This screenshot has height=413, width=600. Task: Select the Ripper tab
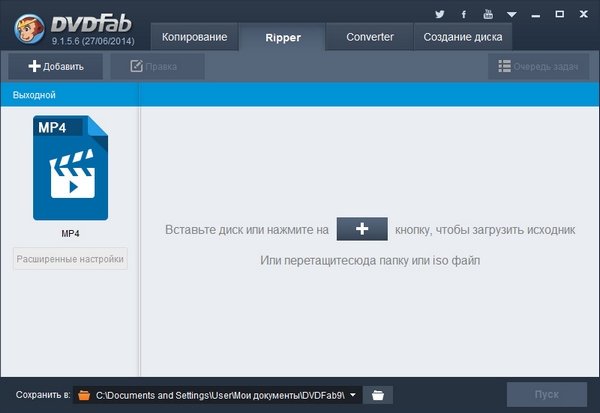pyautogui.click(x=283, y=38)
